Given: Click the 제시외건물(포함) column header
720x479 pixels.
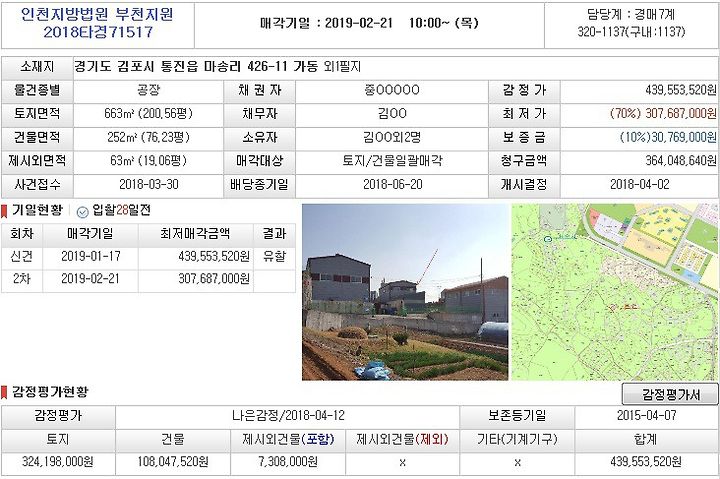Looking at the screenshot, I should click(288, 440).
